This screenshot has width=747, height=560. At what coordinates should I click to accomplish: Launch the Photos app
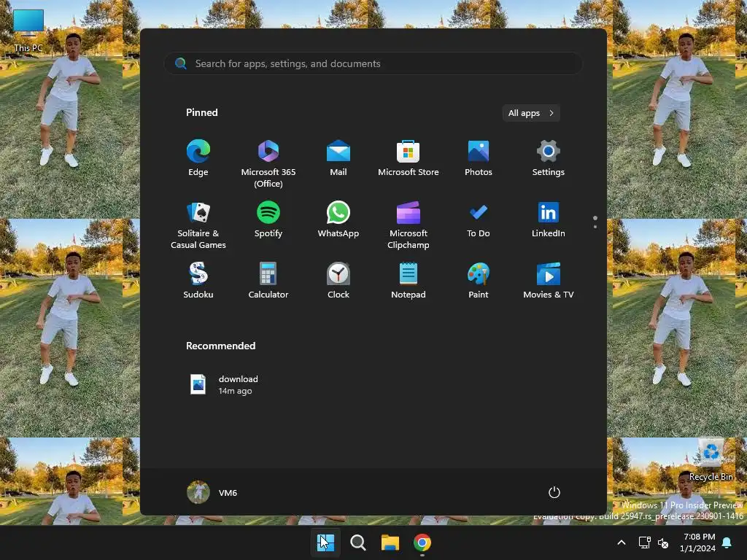pos(479,158)
